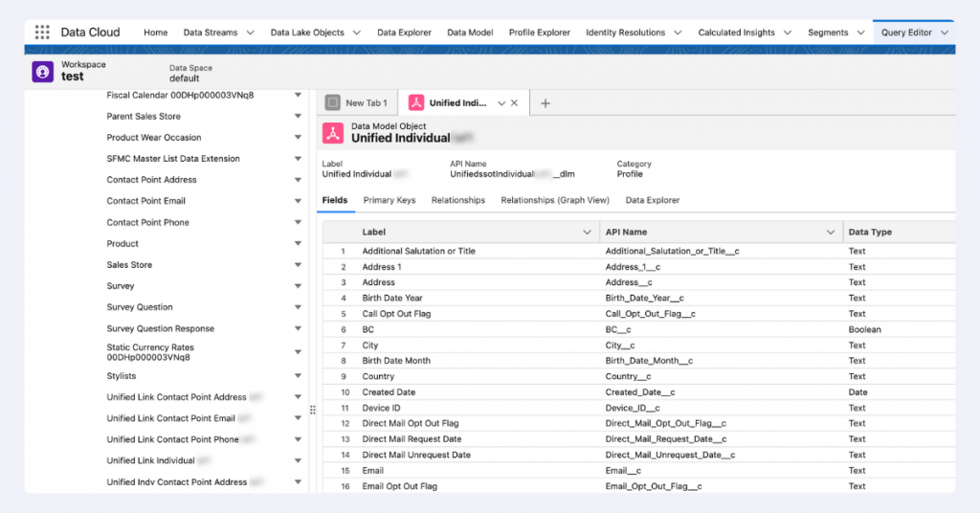Go to the Home nav item
The width and height of the screenshot is (980, 513).
click(156, 33)
